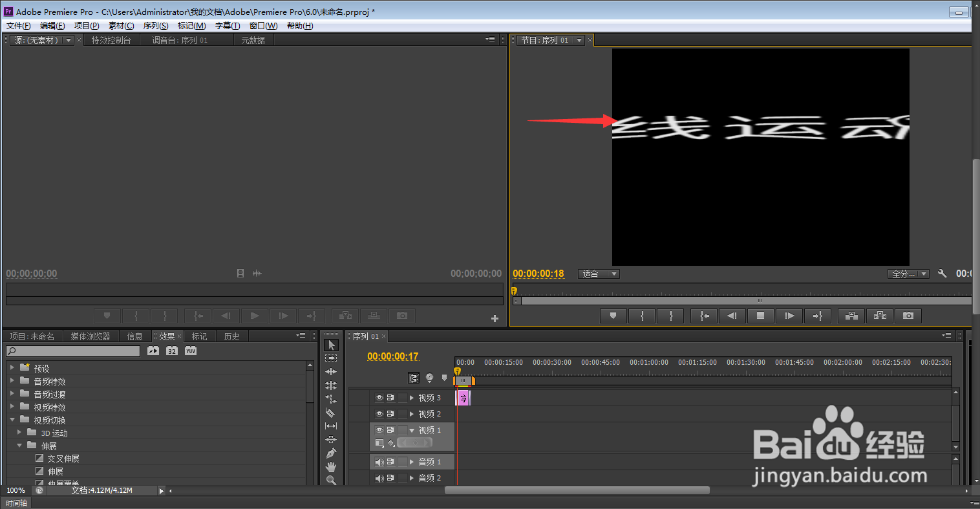This screenshot has height=509, width=980.
Task: Open program monitor wrench settings
Action: (x=942, y=274)
